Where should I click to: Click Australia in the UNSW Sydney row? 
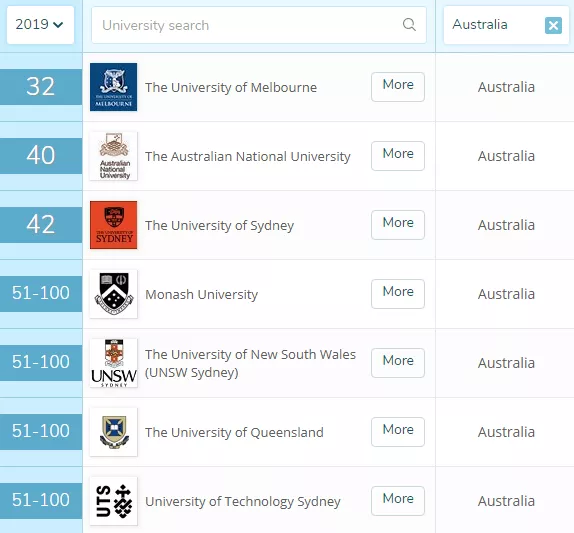pos(506,363)
